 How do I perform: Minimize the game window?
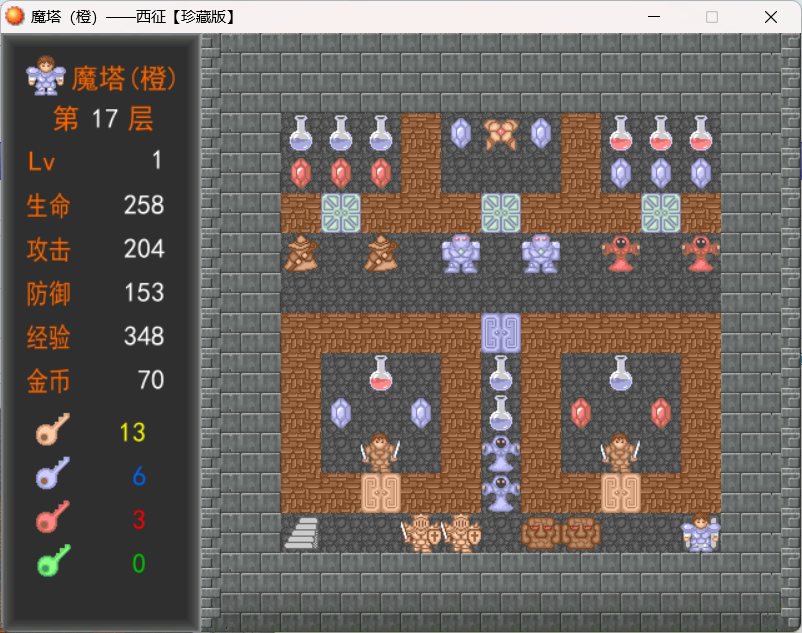pos(654,17)
